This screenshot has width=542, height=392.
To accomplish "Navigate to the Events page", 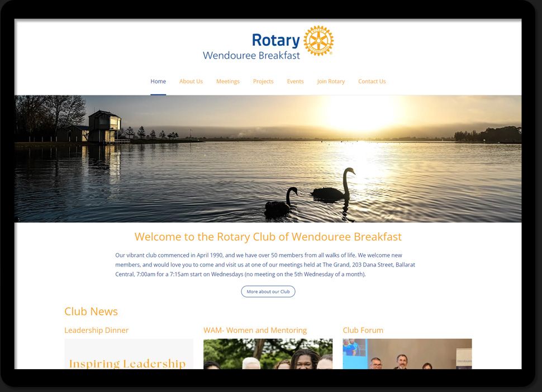I will tap(295, 82).
